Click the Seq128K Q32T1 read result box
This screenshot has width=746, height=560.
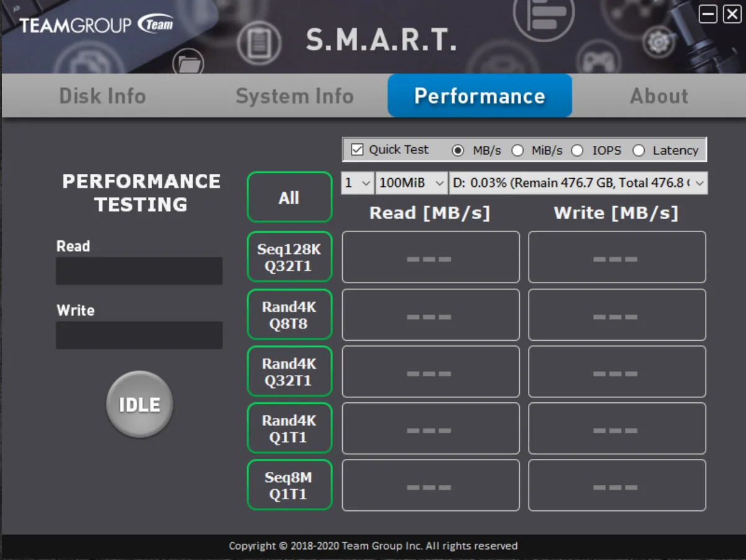pyautogui.click(x=430, y=257)
